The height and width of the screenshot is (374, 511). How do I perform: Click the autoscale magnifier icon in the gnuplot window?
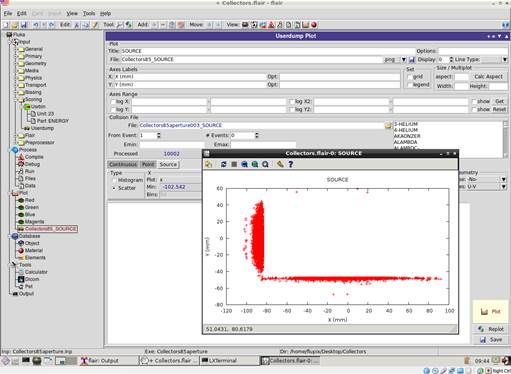[265, 164]
